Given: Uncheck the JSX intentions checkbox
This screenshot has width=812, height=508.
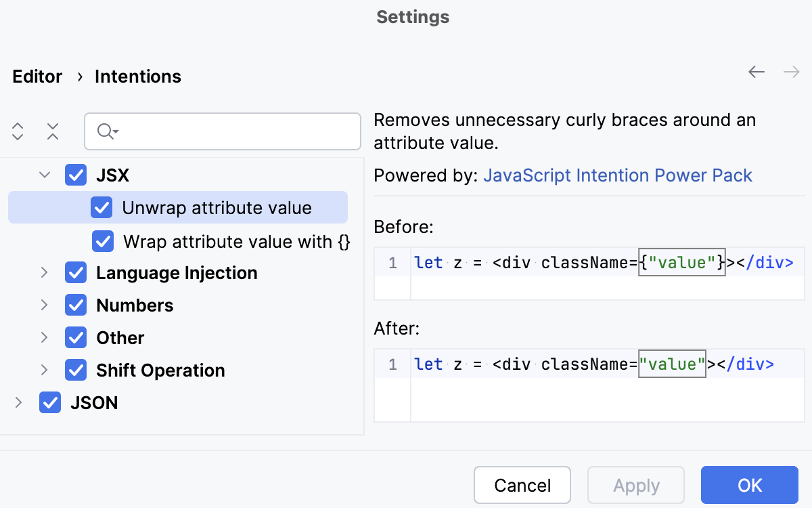Looking at the screenshot, I should (76, 175).
